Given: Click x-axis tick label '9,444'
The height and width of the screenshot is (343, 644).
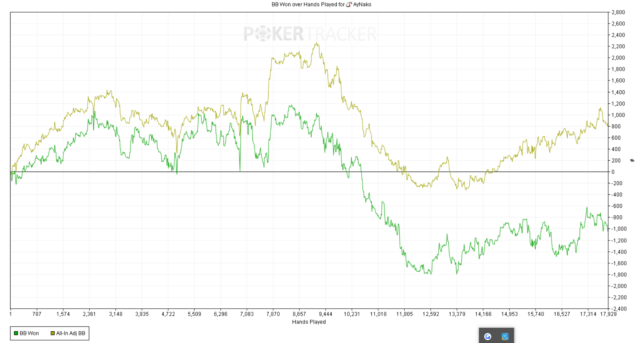Looking at the screenshot, I should tap(326, 314).
